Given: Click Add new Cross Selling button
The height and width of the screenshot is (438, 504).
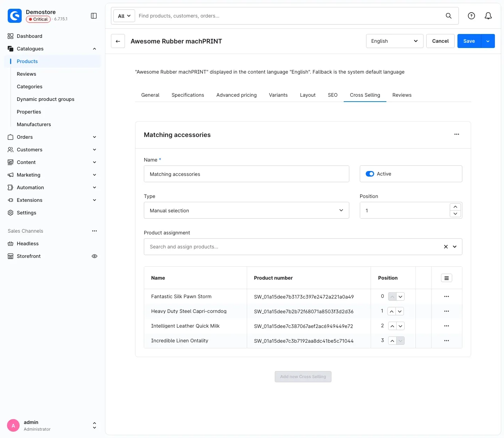Looking at the screenshot, I should [303, 377].
